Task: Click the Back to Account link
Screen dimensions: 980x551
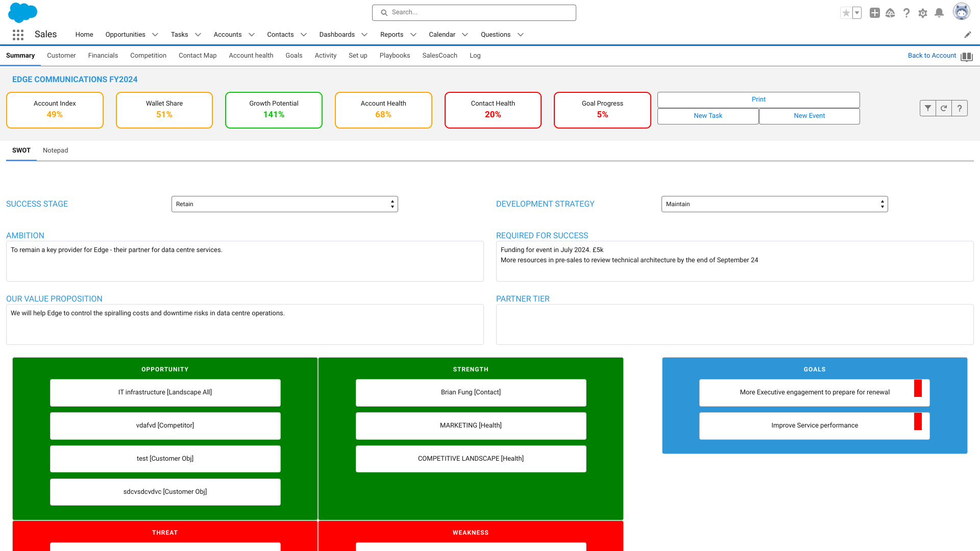Action: click(932, 56)
